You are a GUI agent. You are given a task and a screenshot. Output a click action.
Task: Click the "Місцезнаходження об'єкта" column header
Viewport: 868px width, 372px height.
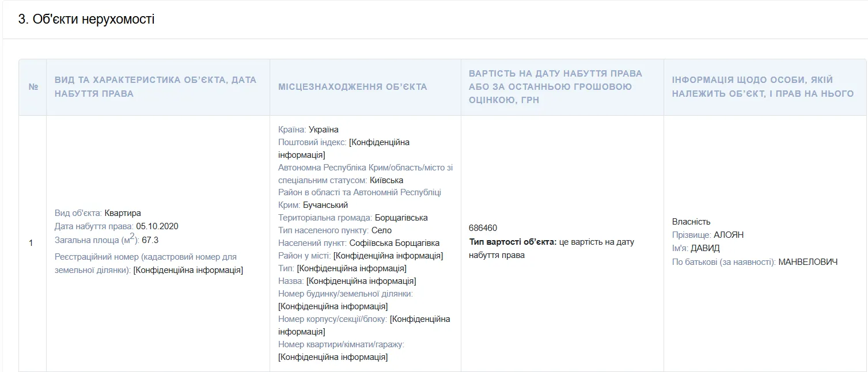(x=352, y=87)
